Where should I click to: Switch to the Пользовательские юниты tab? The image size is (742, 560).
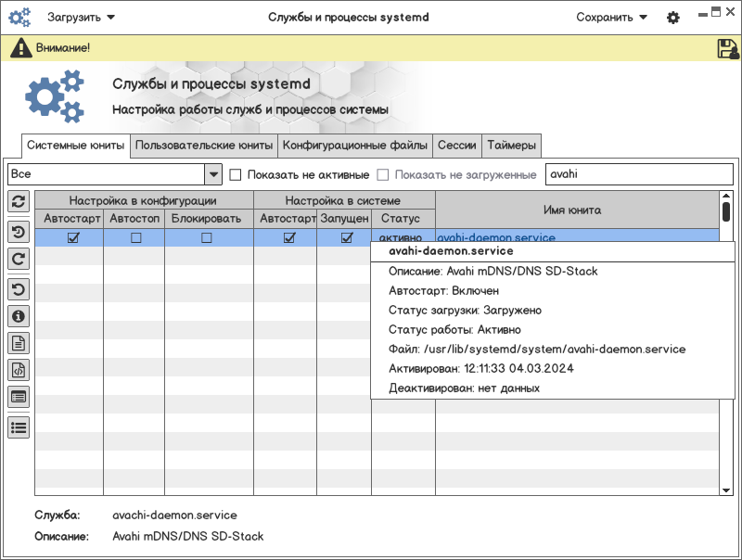[204, 146]
